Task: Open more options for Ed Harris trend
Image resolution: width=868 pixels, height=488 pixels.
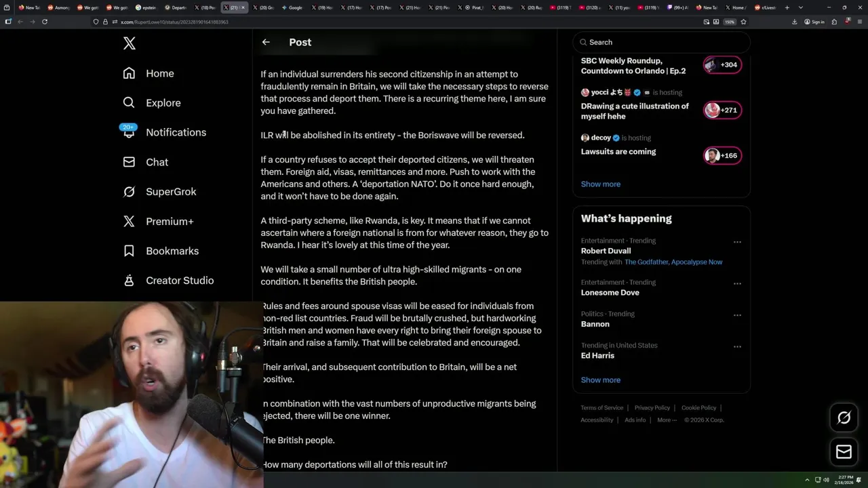Action: (737, 346)
